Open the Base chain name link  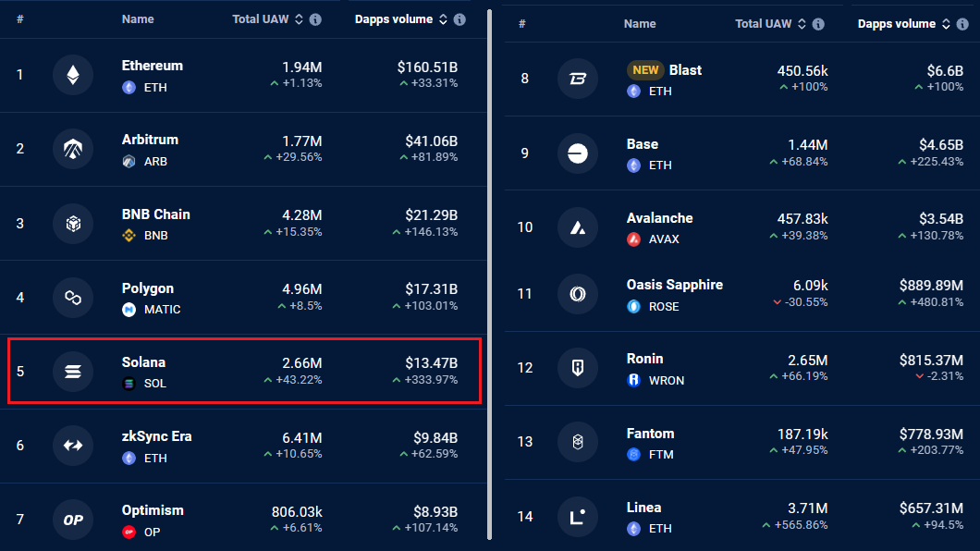pyautogui.click(x=643, y=143)
